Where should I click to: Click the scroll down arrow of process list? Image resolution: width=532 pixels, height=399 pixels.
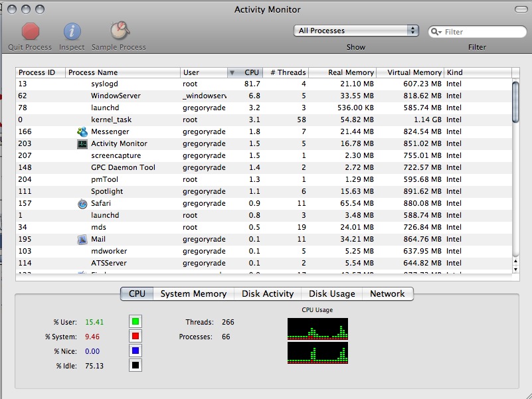click(515, 270)
